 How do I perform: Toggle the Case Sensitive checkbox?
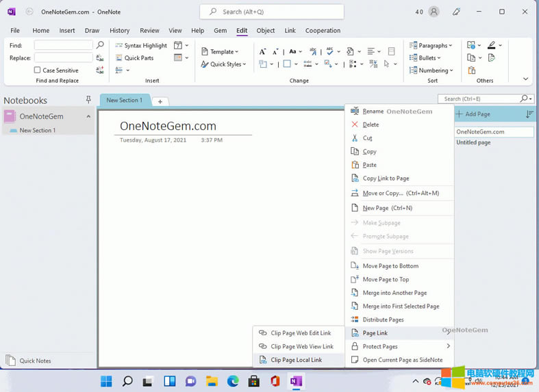tap(38, 70)
